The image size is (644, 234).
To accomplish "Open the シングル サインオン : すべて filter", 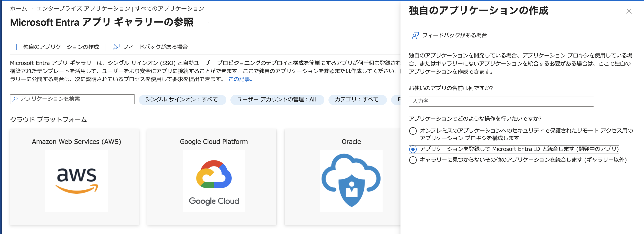I will (x=182, y=100).
